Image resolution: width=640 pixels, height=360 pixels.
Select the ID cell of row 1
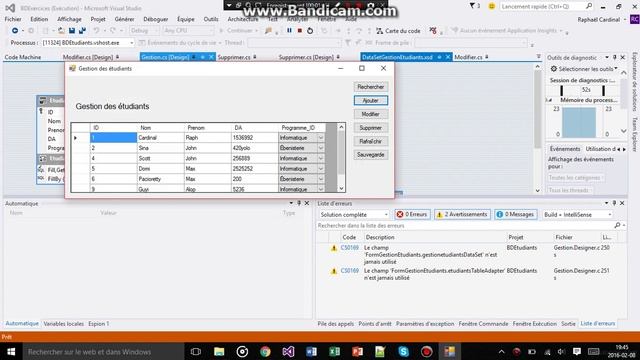pyautogui.click(x=113, y=138)
